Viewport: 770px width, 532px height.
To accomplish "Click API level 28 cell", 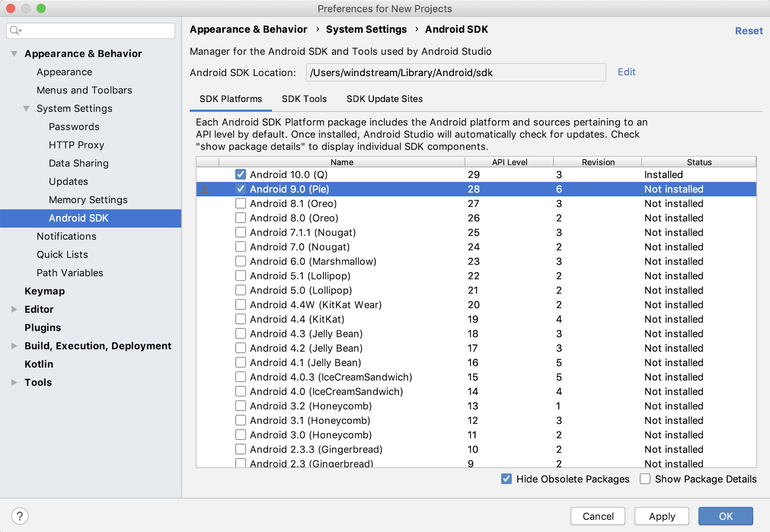I will click(474, 190).
